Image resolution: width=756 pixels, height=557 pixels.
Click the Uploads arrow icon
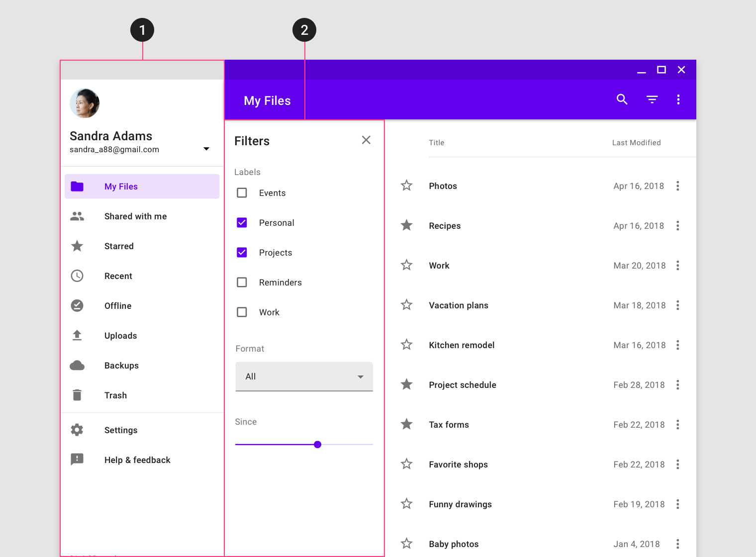click(77, 335)
